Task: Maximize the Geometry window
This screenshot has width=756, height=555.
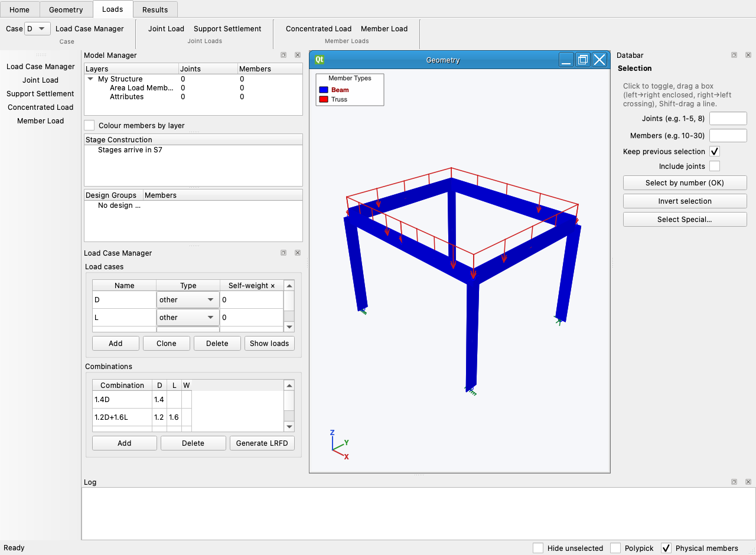Action: 583,60
